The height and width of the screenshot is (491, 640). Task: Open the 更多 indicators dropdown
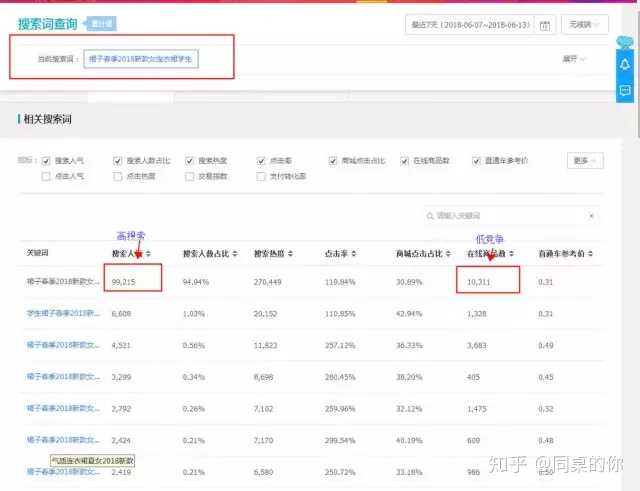coord(585,160)
